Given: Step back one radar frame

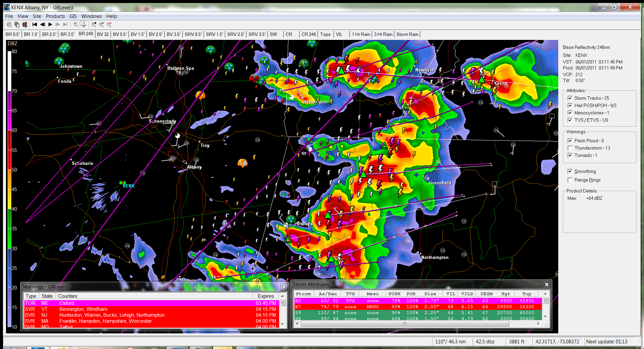Looking at the screenshot, I should (x=43, y=25).
